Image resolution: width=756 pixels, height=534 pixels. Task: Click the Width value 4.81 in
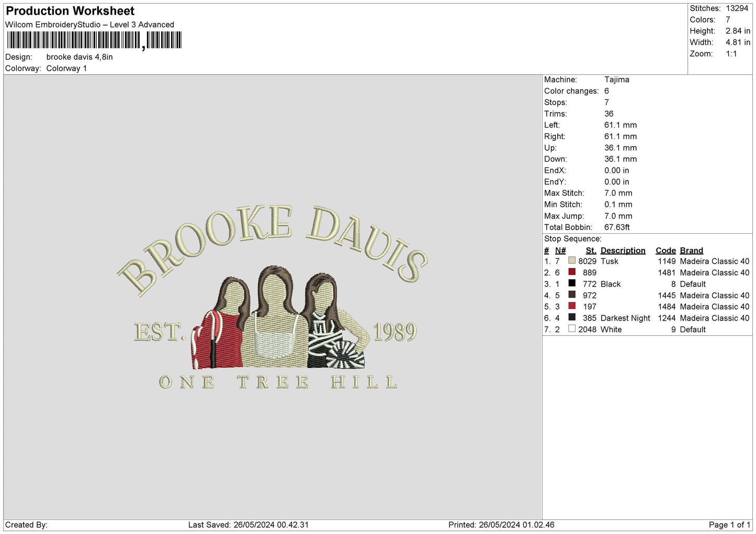tap(738, 42)
